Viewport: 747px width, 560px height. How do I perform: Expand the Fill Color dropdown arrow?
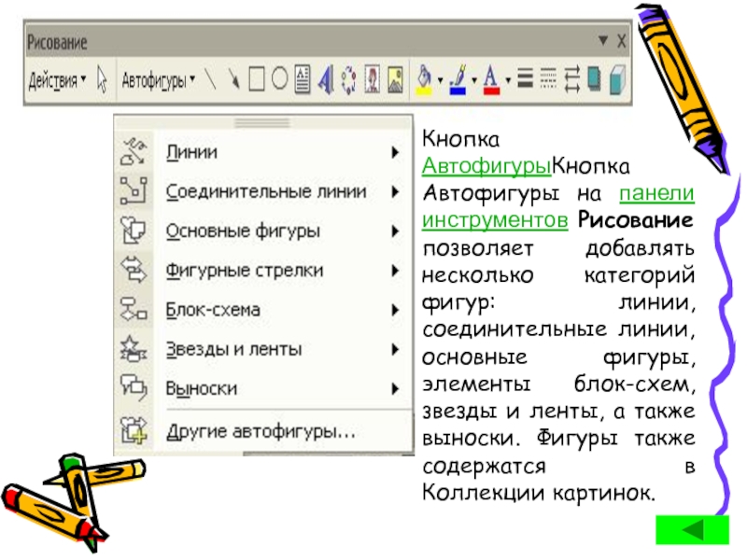440,79
